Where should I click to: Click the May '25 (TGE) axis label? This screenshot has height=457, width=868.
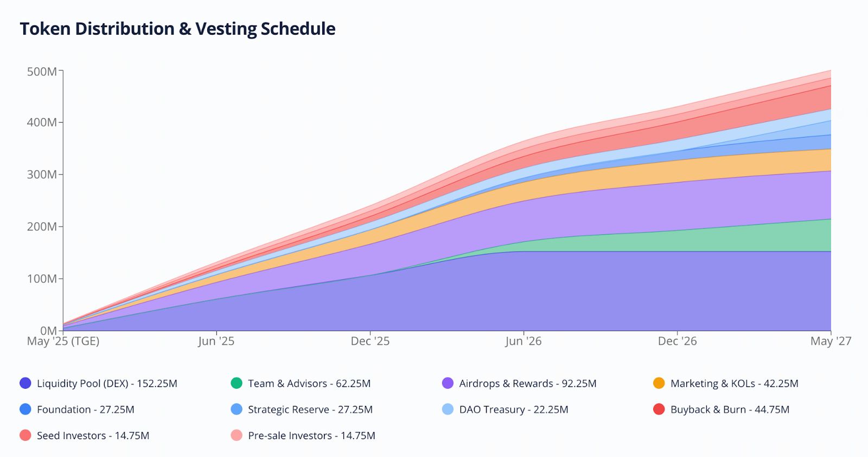click(63, 341)
